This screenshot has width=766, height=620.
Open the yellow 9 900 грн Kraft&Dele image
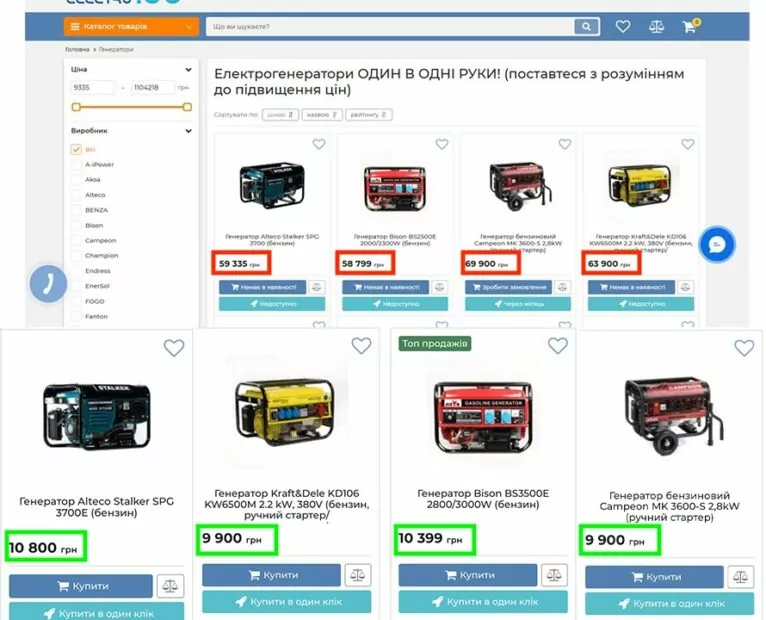[287, 413]
